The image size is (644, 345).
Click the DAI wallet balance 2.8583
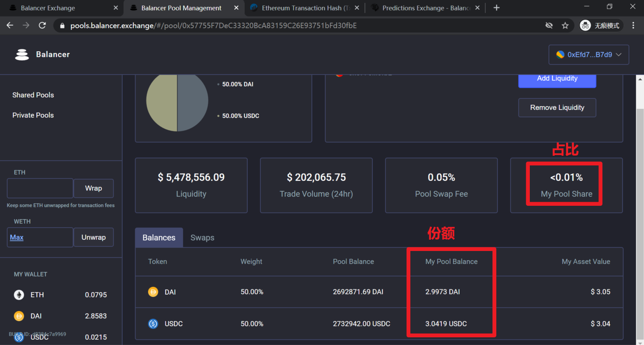[96, 316]
